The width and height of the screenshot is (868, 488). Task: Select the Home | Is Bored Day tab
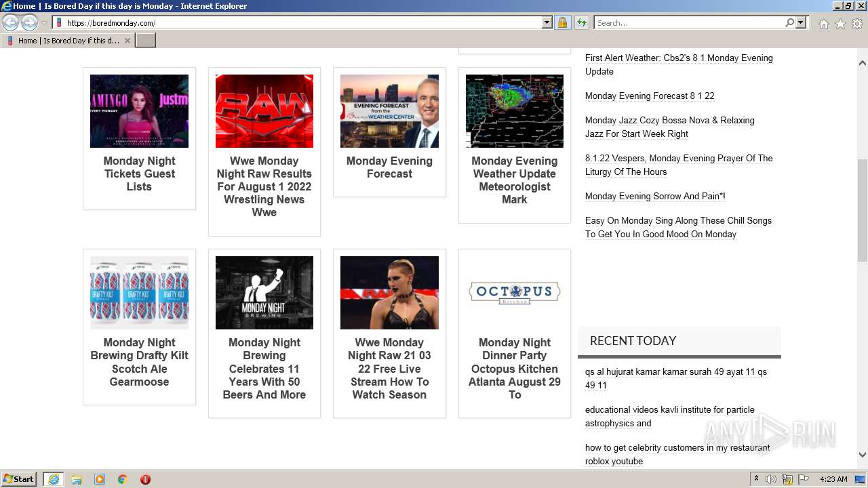coord(68,41)
